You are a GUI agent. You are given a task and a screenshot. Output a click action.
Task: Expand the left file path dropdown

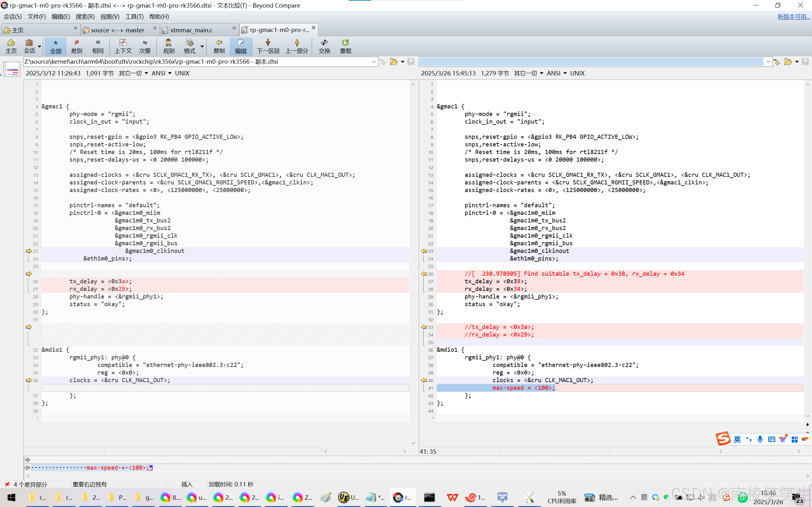(374, 62)
